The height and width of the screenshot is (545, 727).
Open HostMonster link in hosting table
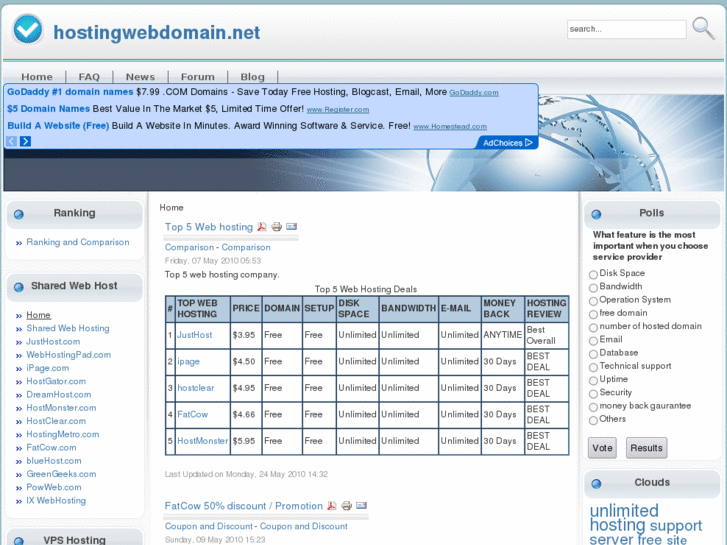(203, 441)
